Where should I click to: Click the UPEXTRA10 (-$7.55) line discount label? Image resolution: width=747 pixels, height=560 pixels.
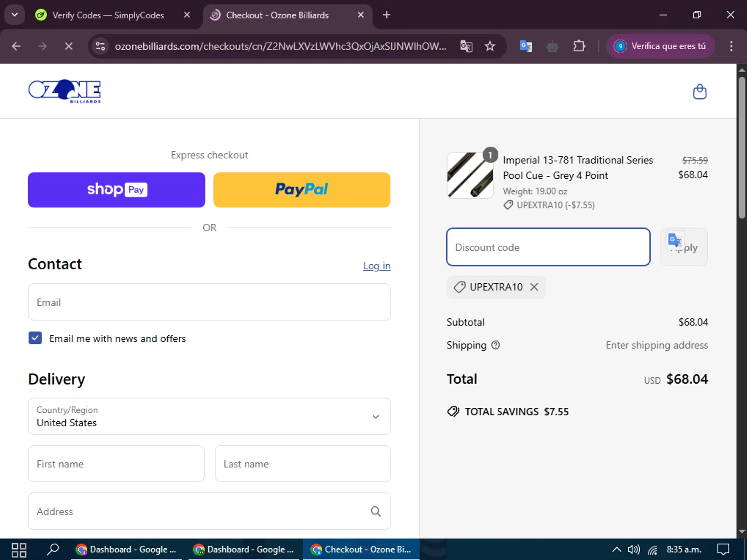click(549, 205)
